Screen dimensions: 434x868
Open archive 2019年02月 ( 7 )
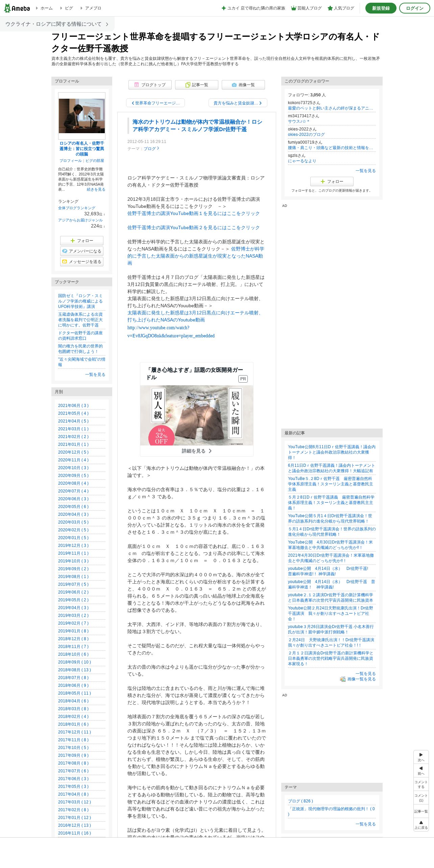pyautogui.click(x=73, y=623)
